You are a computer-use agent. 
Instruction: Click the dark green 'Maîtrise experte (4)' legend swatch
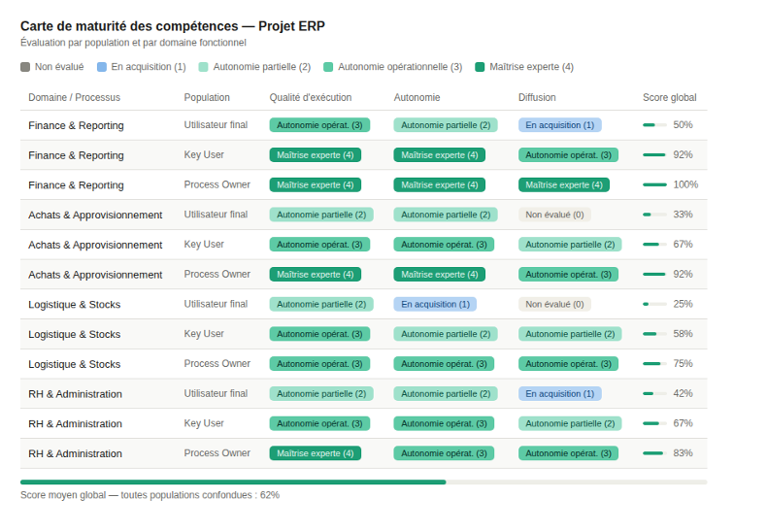point(481,67)
